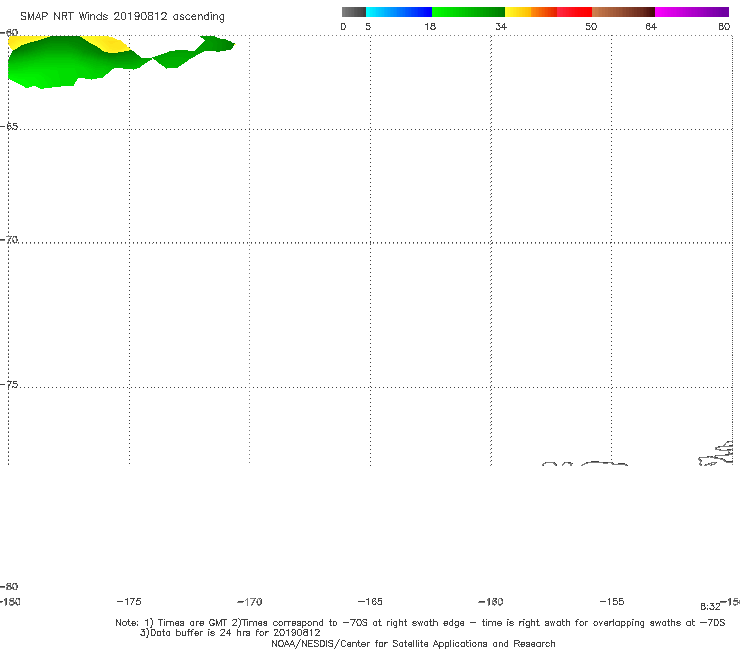The width and height of the screenshot is (740, 650).
Task: Click the longitude label '-155' on the bottom axis
Action: click(x=612, y=602)
